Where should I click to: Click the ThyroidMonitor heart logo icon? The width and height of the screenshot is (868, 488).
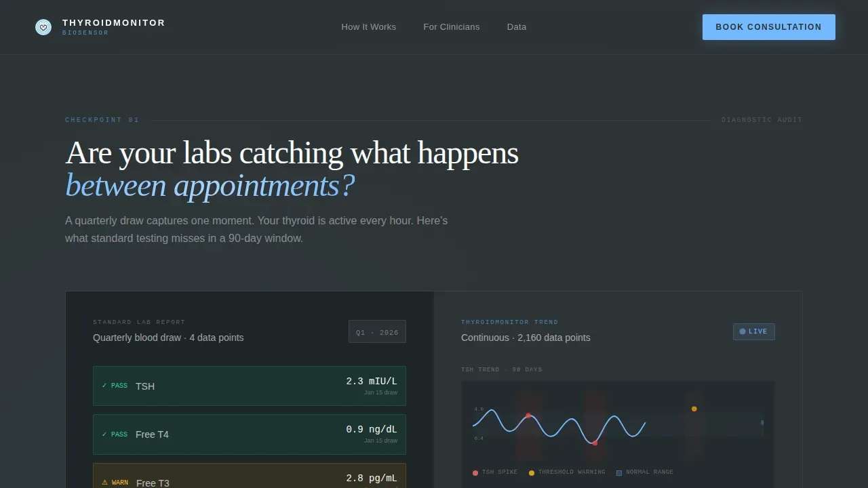point(43,27)
